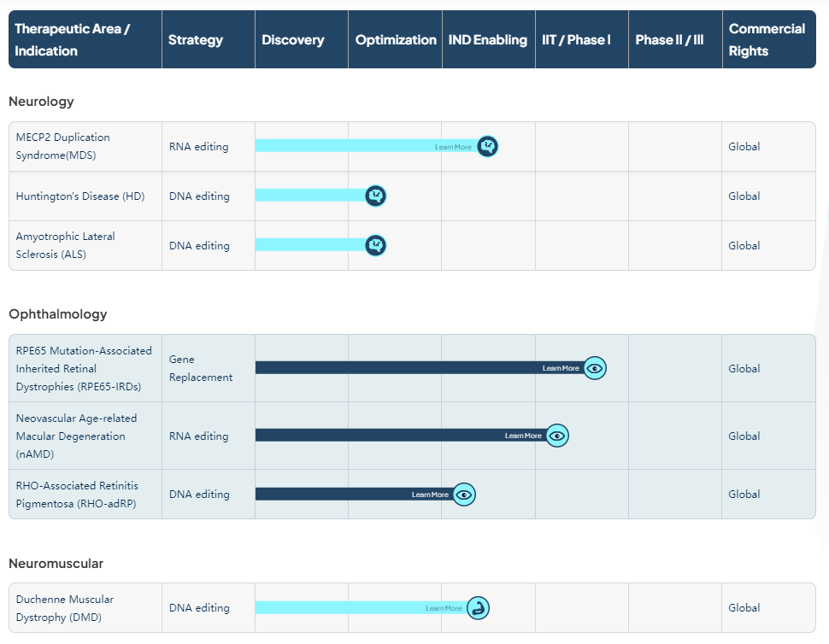
Task: Click the Neurology section heading
Action: 41,102
